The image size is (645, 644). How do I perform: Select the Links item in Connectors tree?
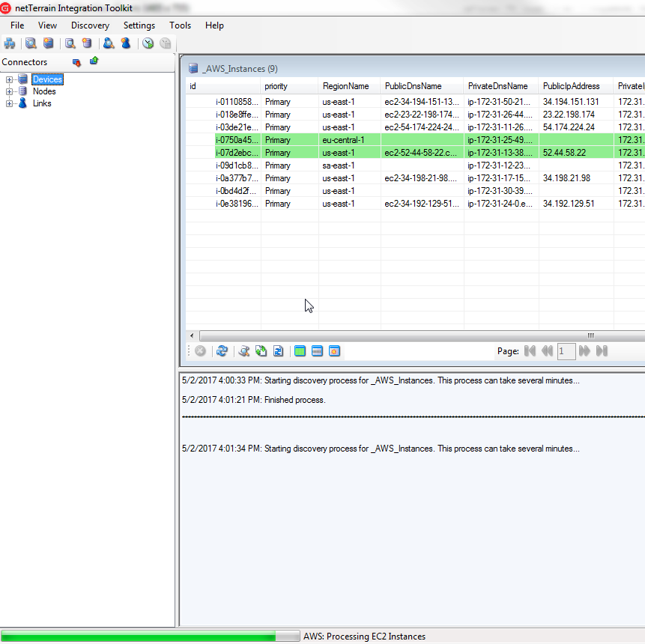[x=42, y=103]
